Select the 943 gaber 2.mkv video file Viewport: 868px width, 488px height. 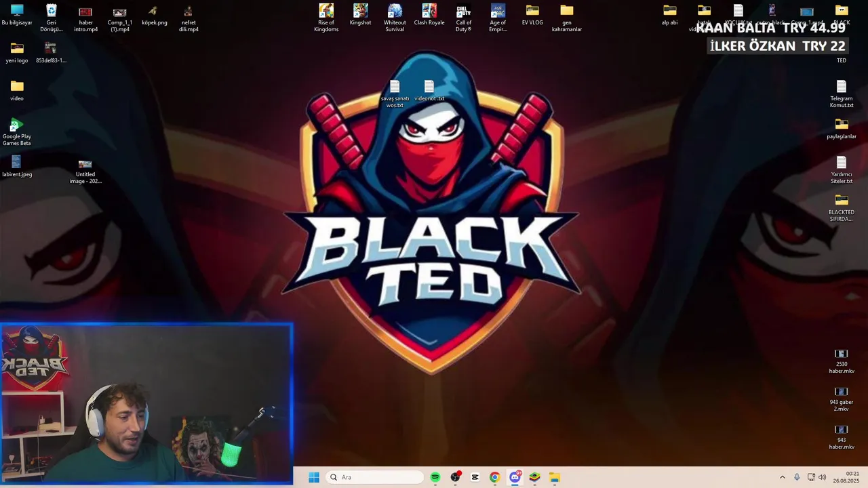[842, 399]
